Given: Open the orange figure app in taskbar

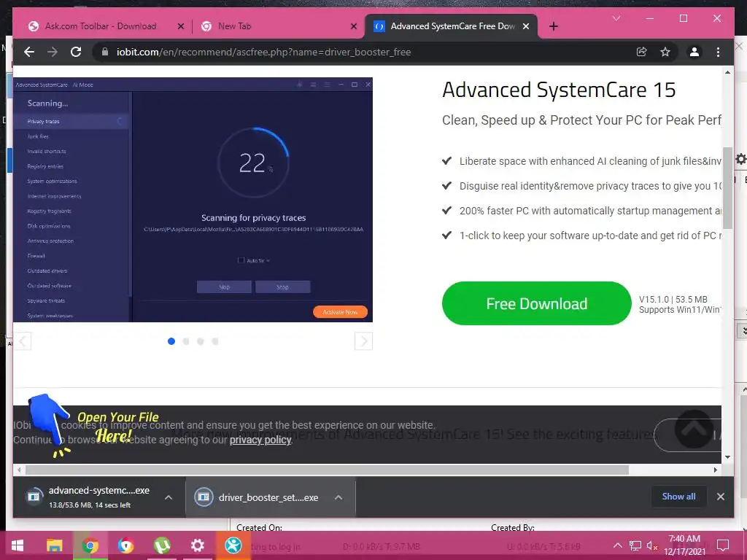Looking at the screenshot, I should (x=233, y=545).
